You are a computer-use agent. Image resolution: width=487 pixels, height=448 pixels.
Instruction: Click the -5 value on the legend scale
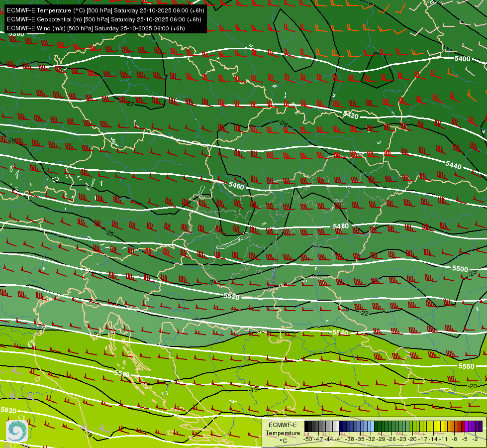tap(465, 439)
